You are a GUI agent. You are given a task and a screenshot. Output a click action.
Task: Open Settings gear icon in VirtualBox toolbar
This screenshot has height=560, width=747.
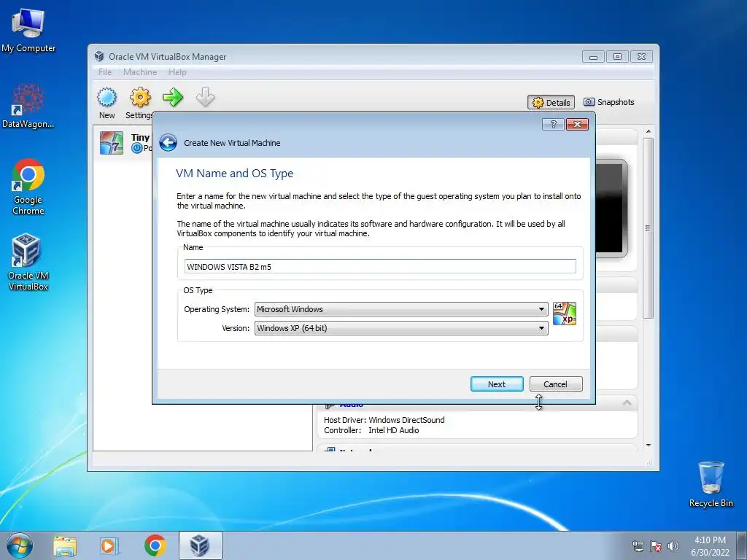pyautogui.click(x=140, y=97)
